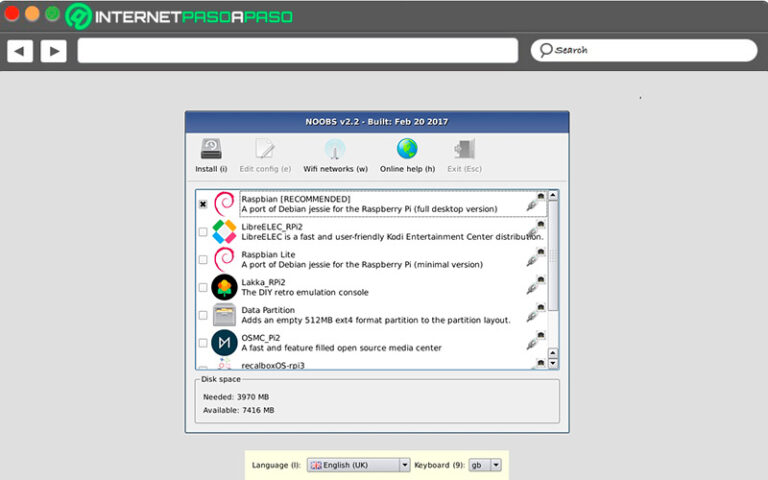This screenshot has height=480, width=768.
Task: Click the network install icon on Raspbian Lite row
Action: (536, 258)
